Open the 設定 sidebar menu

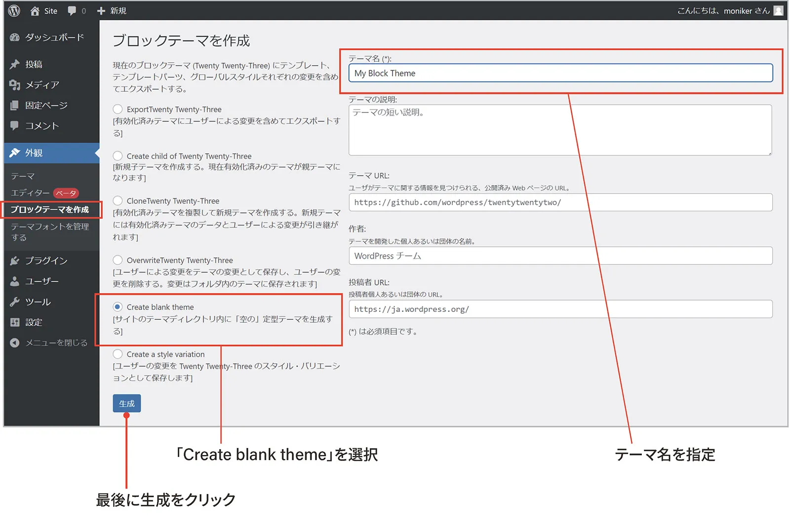tap(34, 322)
